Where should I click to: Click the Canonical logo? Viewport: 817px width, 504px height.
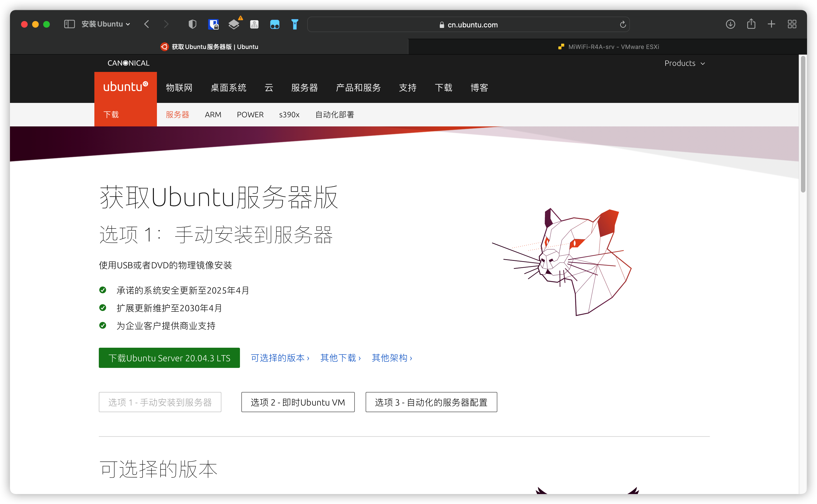pos(128,63)
